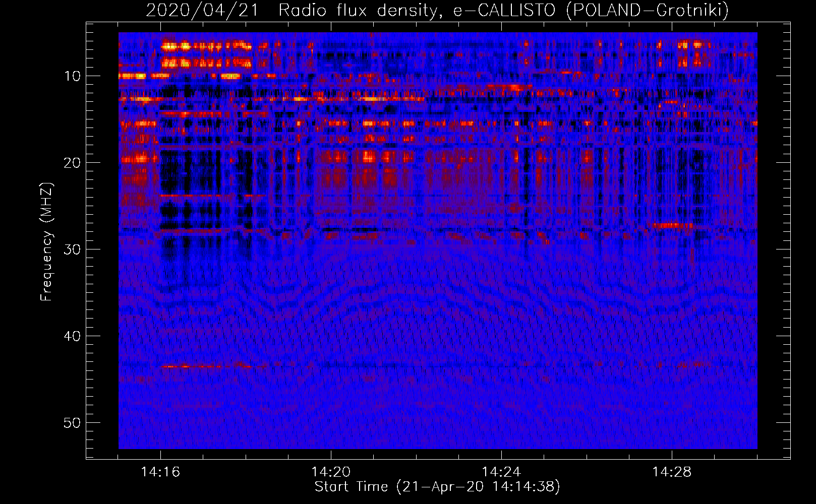The width and height of the screenshot is (816, 504).
Task: Click the red streak at 11 MHz near 14:24
Action: pyautogui.click(x=509, y=87)
